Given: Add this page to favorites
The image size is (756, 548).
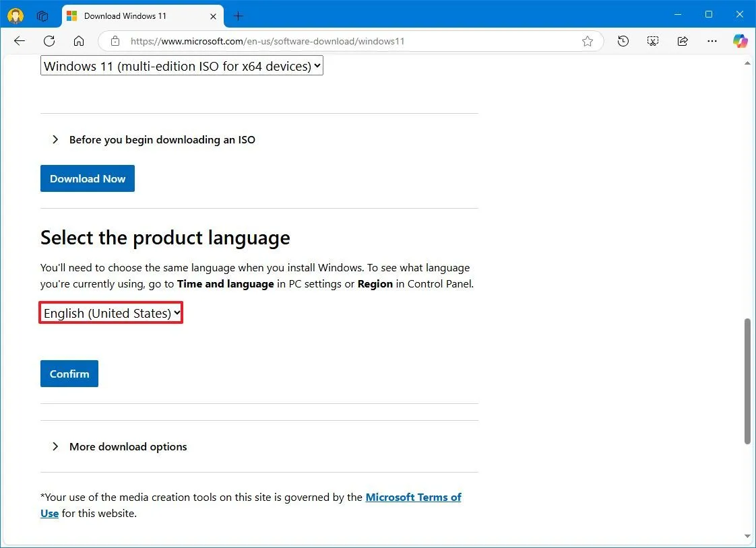Looking at the screenshot, I should pyautogui.click(x=587, y=41).
